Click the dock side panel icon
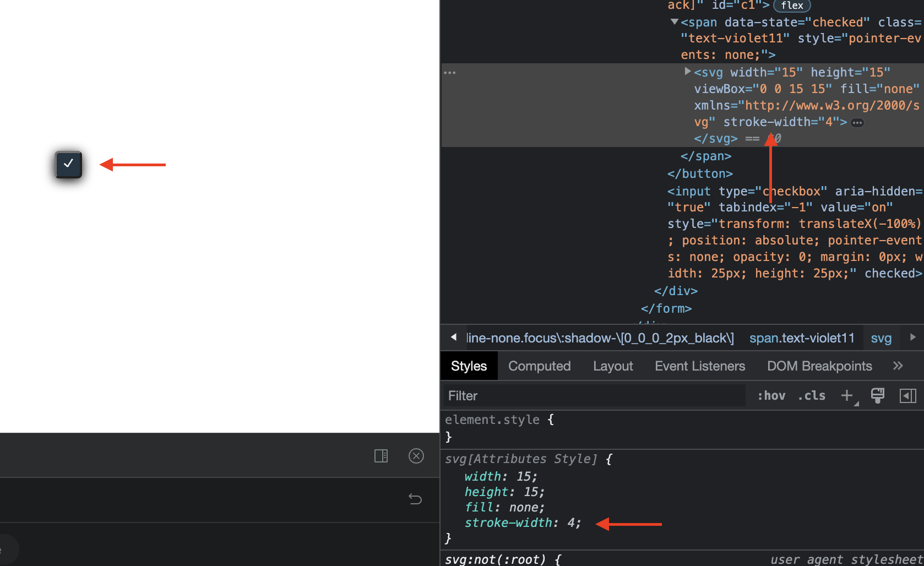This screenshot has width=924, height=566. pyautogui.click(x=381, y=455)
